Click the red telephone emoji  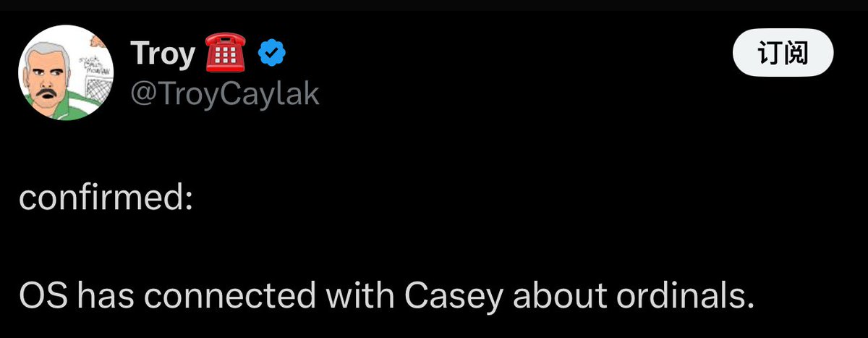tap(226, 54)
